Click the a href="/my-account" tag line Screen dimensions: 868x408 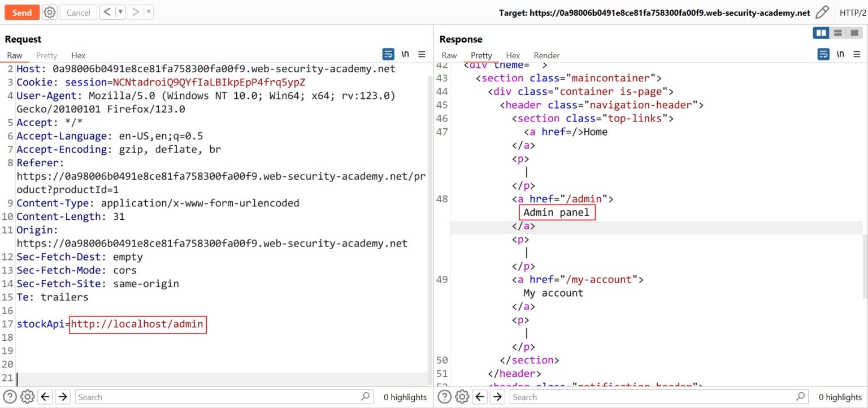click(x=578, y=280)
